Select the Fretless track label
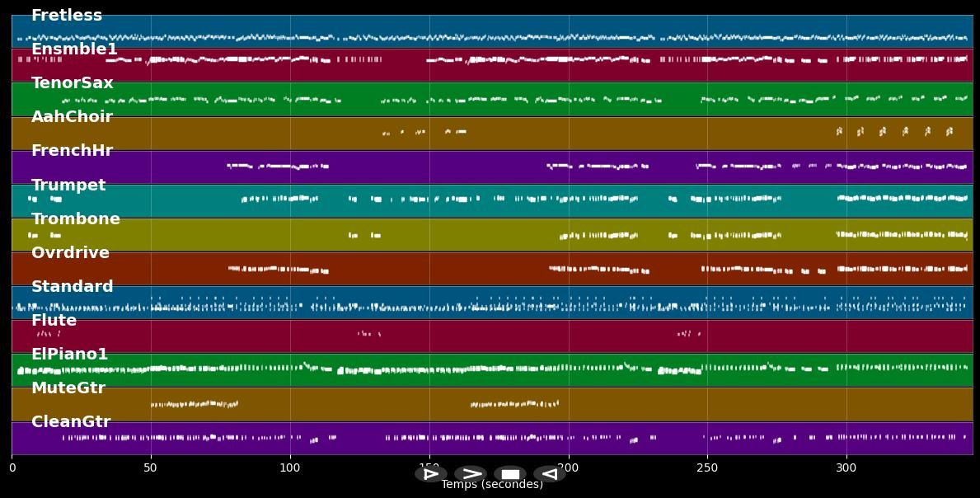Screen dimensions: 980x498 (67, 16)
